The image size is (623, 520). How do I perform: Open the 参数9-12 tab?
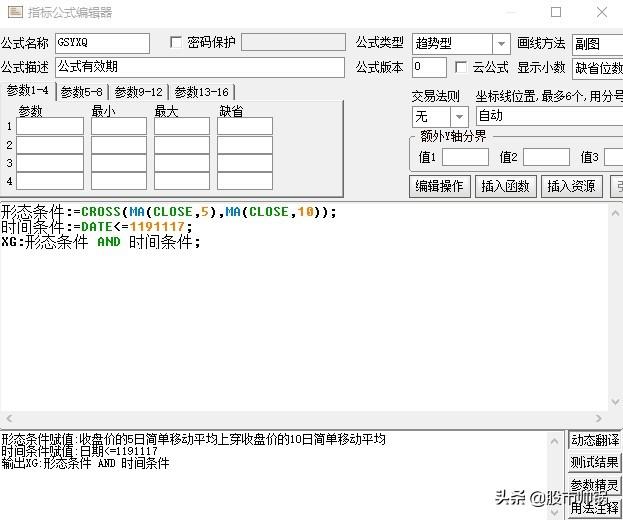tap(139, 92)
